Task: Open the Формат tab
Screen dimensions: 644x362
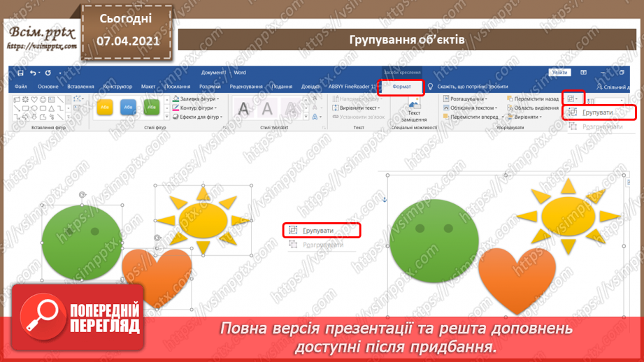Action: [x=401, y=87]
